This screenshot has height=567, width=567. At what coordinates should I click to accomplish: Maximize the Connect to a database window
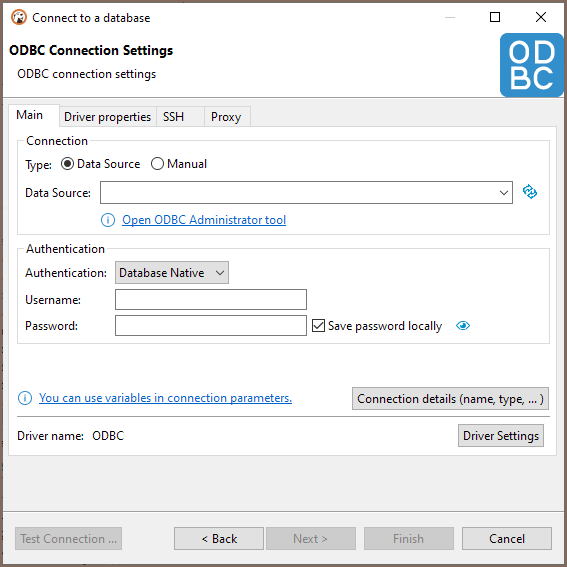495,17
